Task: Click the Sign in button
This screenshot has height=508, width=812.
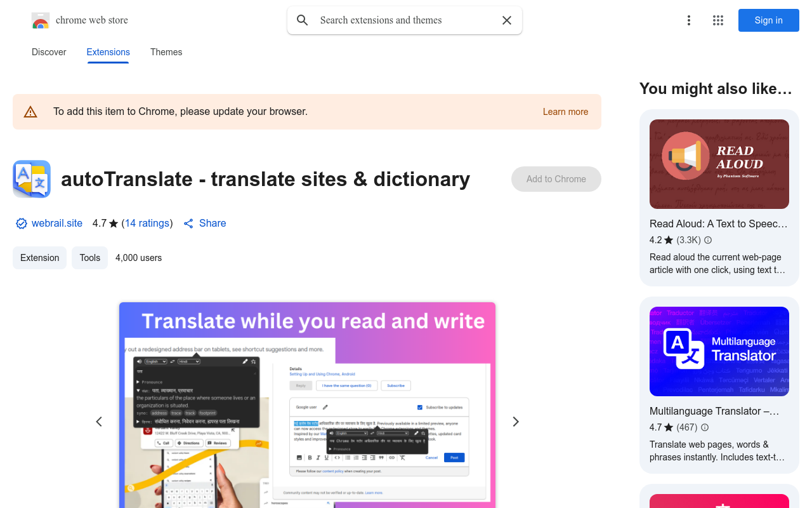Action: pyautogui.click(x=769, y=20)
